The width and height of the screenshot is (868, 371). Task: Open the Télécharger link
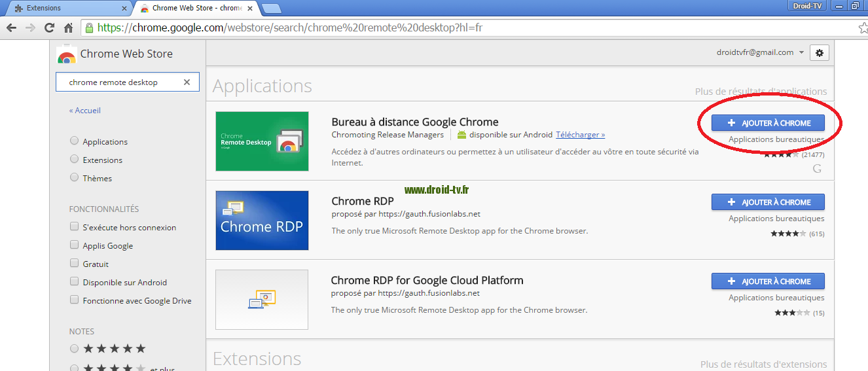(x=580, y=135)
